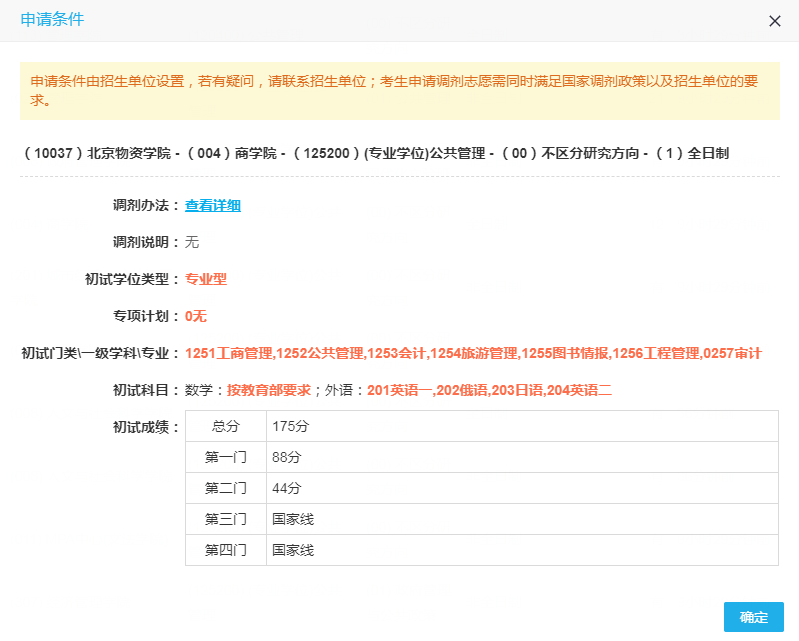Click the 0无 special plan value
The width and height of the screenshot is (799, 641).
[195, 316]
